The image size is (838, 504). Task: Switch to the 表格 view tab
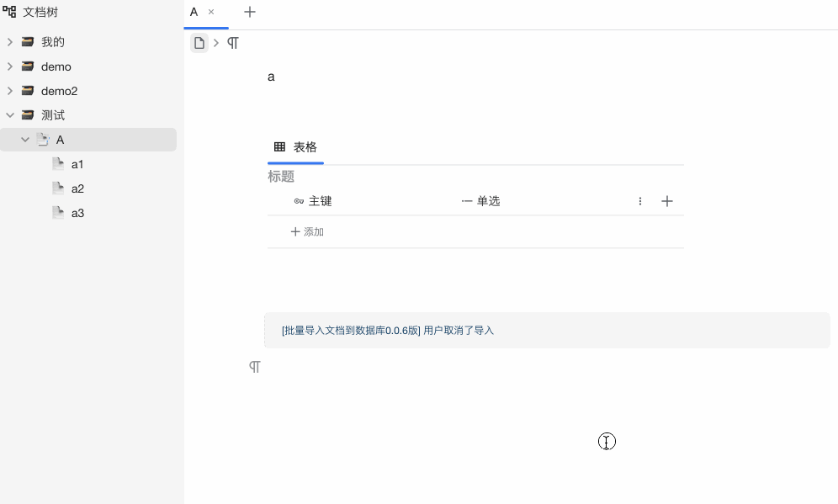[296, 147]
